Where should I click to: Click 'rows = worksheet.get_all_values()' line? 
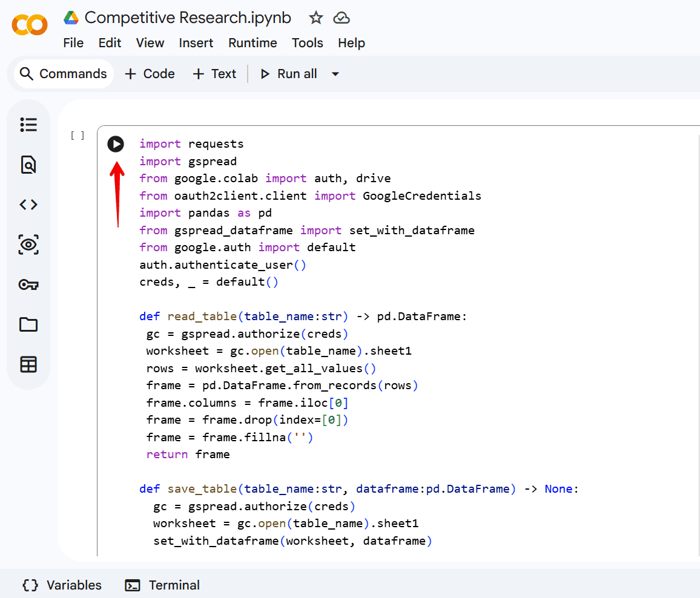click(261, 368)
